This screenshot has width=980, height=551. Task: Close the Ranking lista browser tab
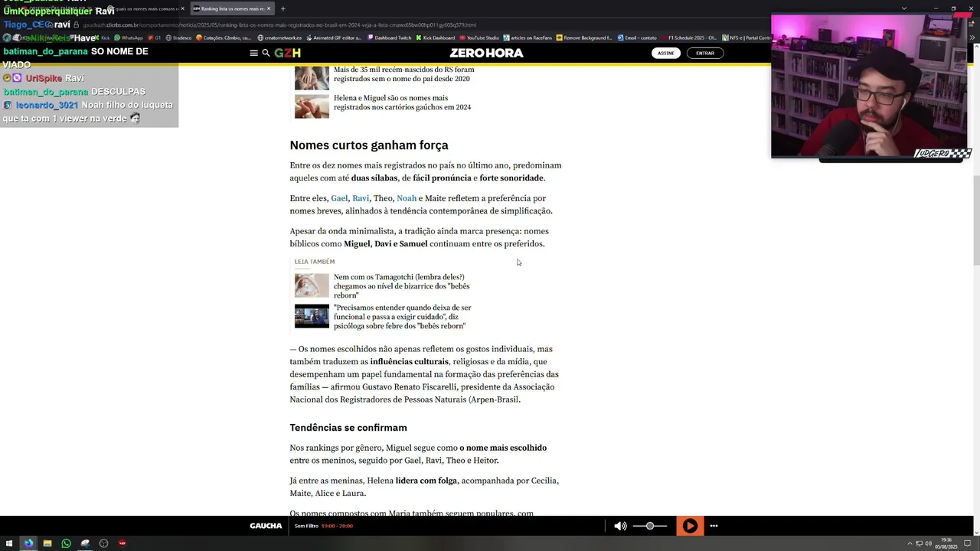[x=269, y=8]
